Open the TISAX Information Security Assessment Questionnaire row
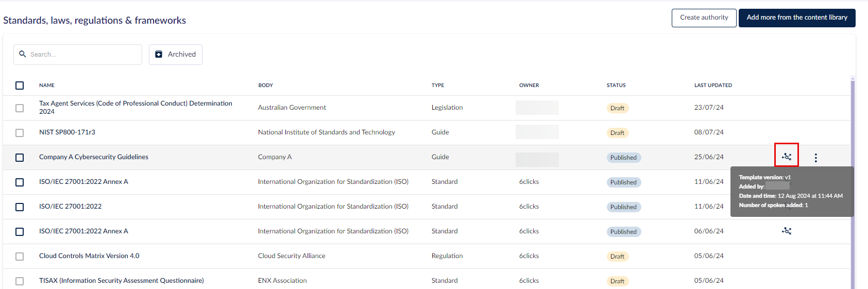Viewport: 868px width, 289px height. pos(122,281)
